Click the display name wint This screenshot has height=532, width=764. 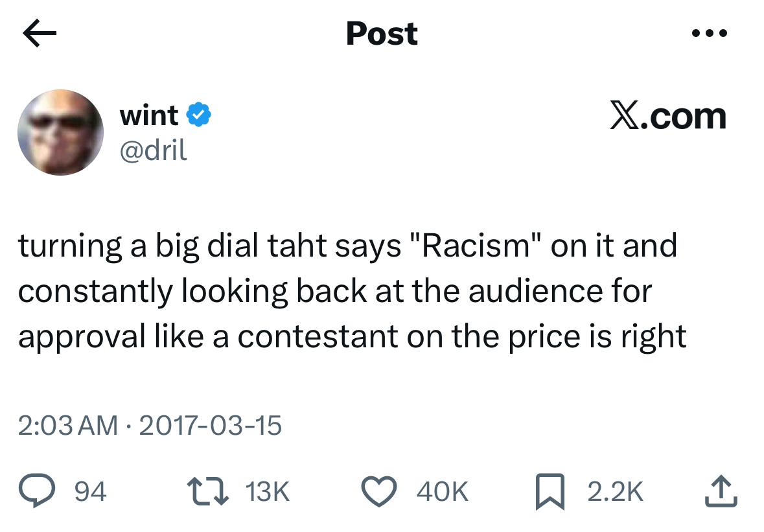tap(149, 115)
